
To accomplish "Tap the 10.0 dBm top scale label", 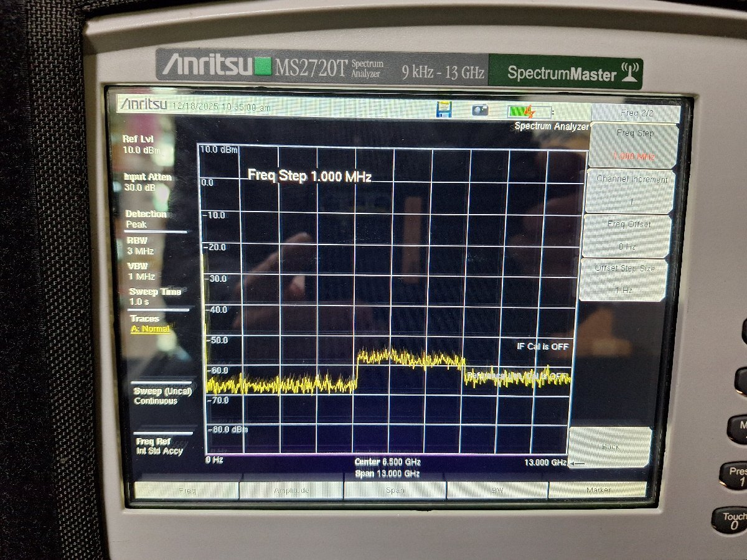I will tap(219, 150).
